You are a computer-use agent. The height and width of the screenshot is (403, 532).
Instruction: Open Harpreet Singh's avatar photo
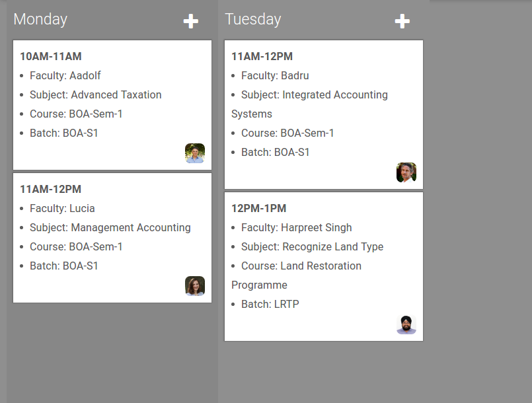click(x=406, y=324)
